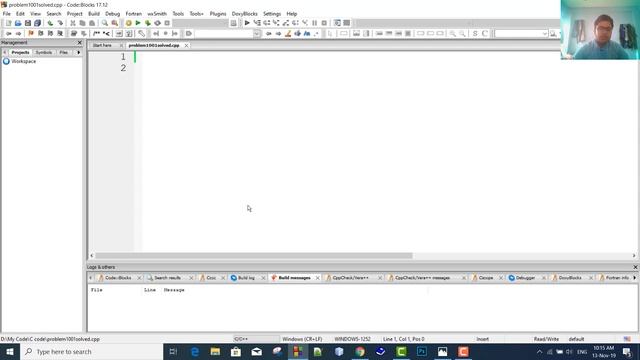640x360 pixels.
Task: Click the Break debugger pause icon
Action: pos(315,23)
